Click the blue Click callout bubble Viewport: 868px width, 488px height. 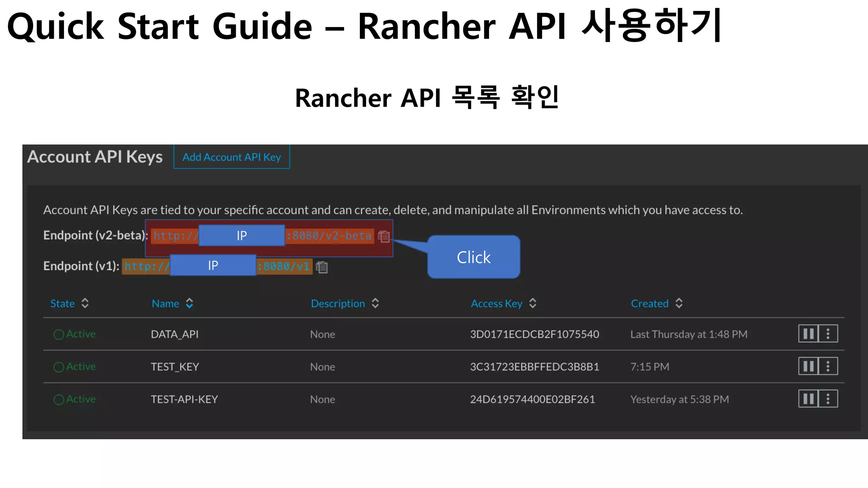tap(473, 257)
